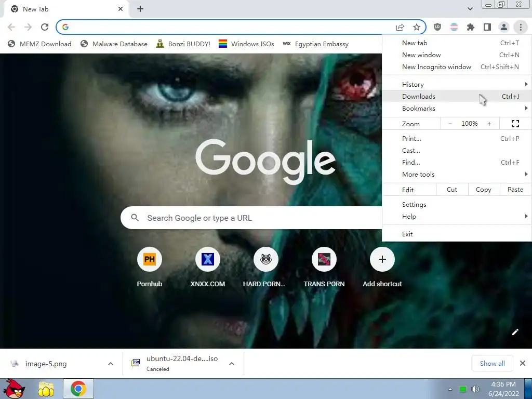Viewport: 532px width, 399px height.
Task: Select New tab menu item
Action: (x=457, y=43)
